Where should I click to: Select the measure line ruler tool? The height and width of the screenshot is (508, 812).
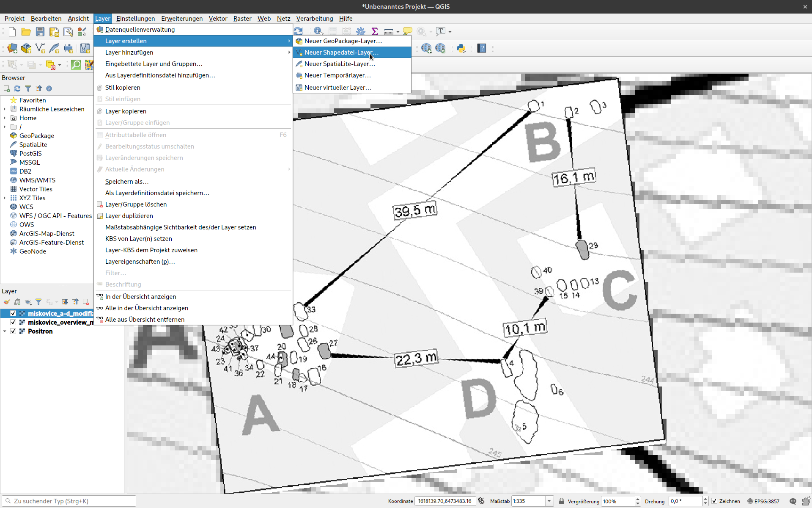tap(389, 31)
